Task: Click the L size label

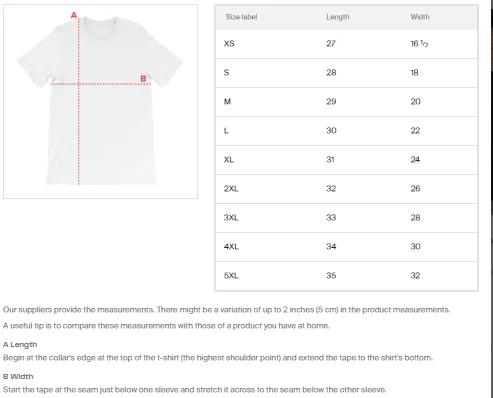Action: [226, 131]
